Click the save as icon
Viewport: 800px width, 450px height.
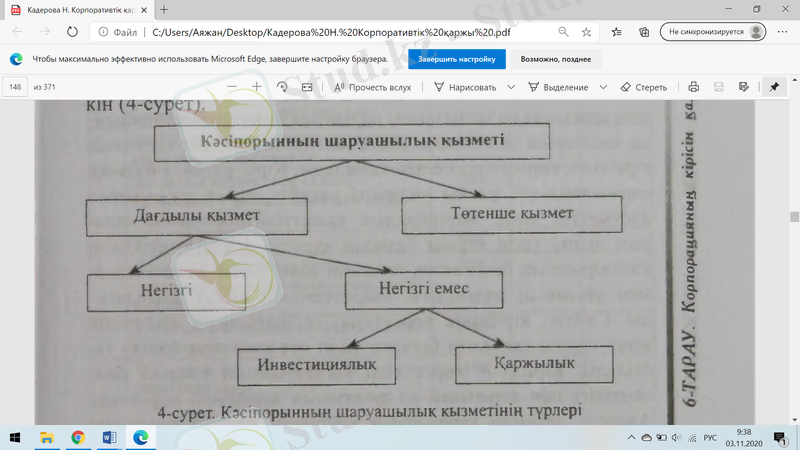pyautogui.click(x=743, y=87)
